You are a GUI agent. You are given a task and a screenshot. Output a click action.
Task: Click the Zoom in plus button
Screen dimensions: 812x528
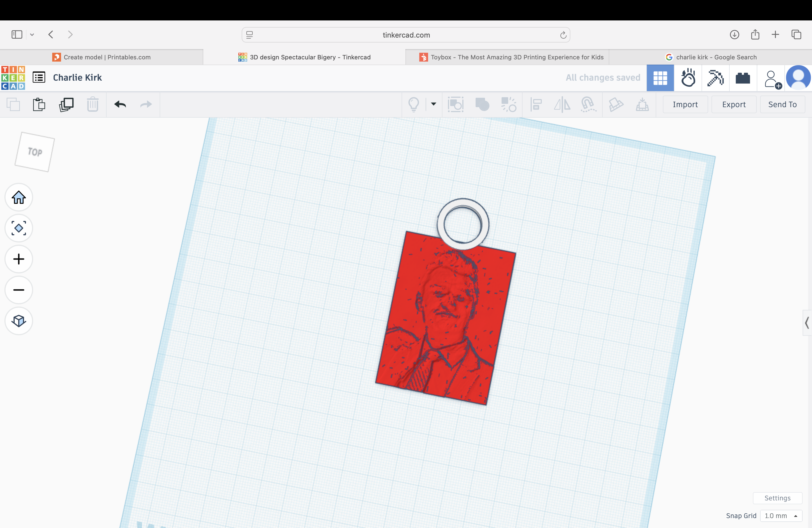(19, 259)
